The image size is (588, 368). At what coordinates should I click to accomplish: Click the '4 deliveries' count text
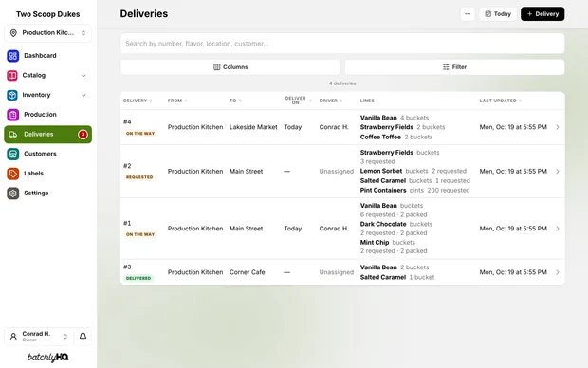pyautogui.click(x=342, y=83)
